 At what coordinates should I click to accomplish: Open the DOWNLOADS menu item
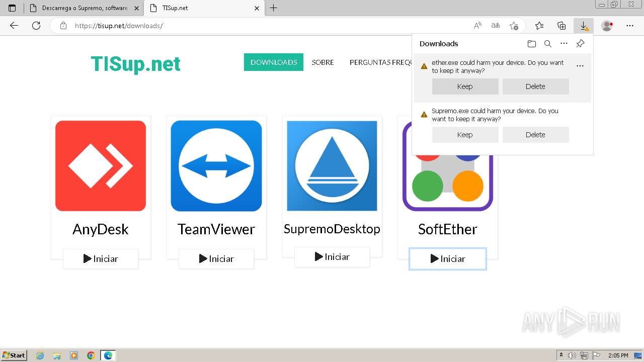(274, 62)
